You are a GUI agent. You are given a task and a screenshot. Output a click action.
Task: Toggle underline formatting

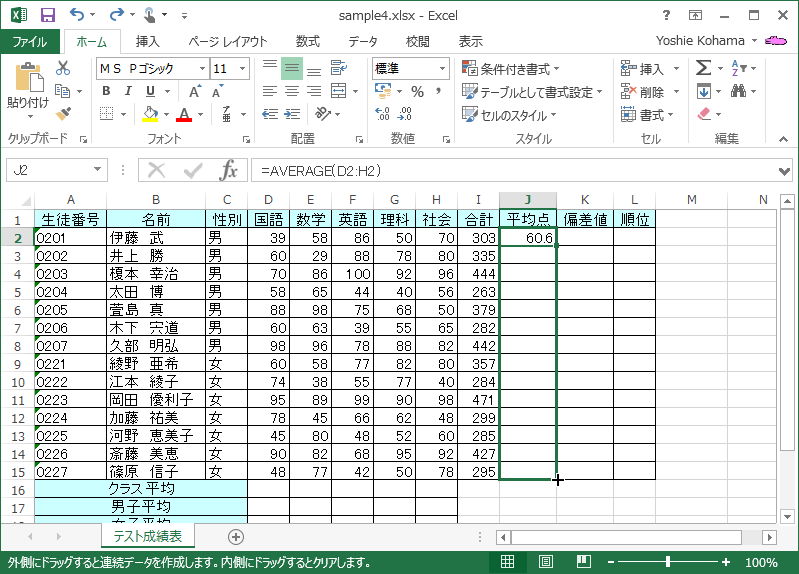[150, 91]
